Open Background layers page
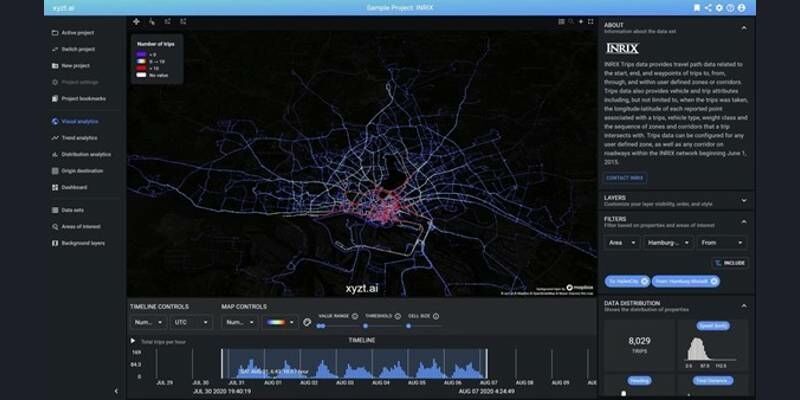The width and height of the screenshot is (800, 400). coord(84,243)
